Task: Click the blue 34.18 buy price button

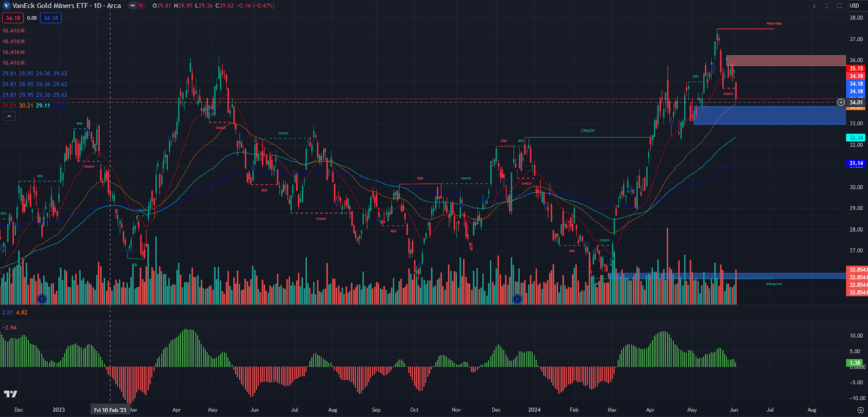Action: tap(51, 18)
